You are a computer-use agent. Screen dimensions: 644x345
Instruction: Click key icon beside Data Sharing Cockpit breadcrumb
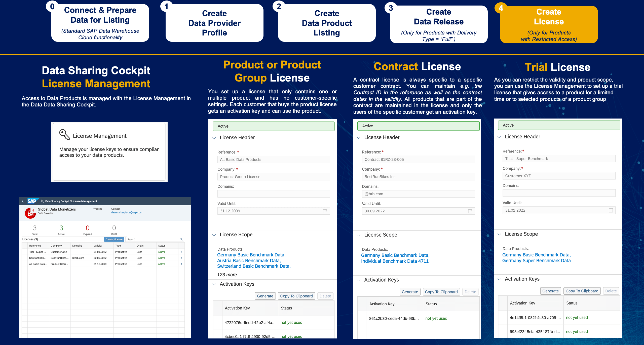pos(42,201)
